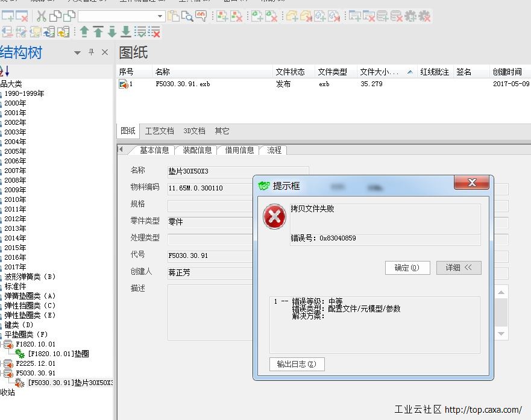
Task: Click the delete yellow folder icon
Action: click(306, 16)
